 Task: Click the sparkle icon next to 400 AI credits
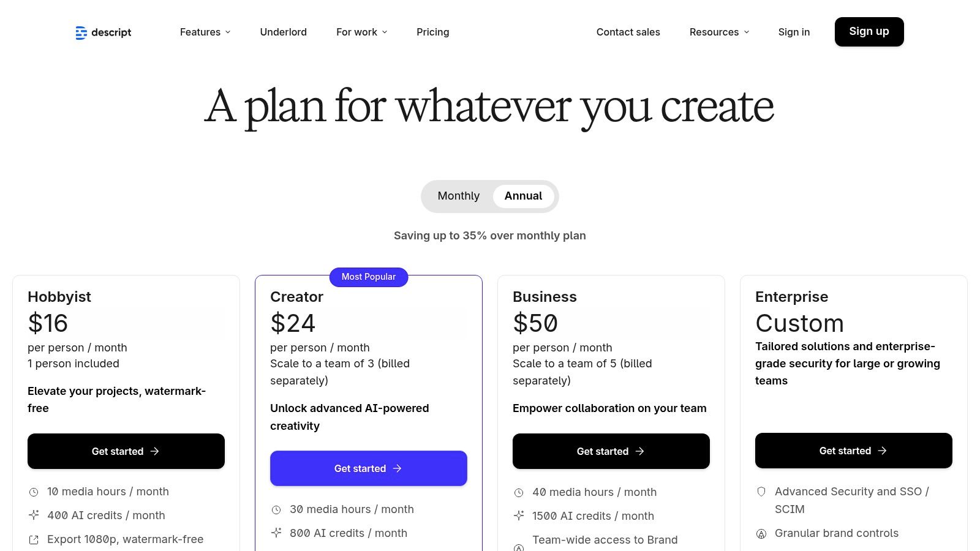[x=33, y=515]
